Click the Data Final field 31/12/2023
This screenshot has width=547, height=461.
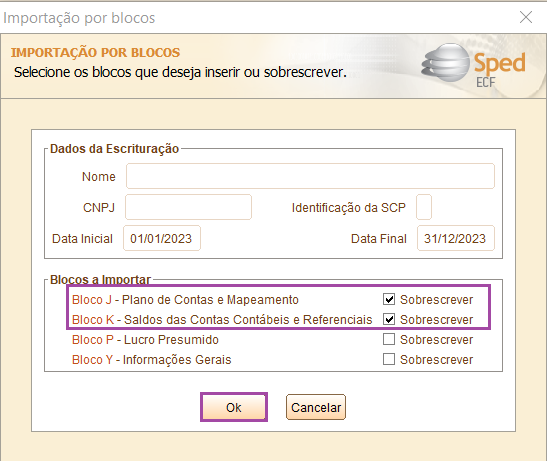456,238
